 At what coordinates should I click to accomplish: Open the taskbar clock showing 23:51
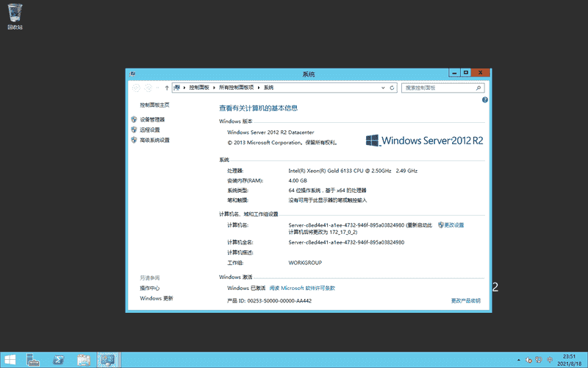569,360
